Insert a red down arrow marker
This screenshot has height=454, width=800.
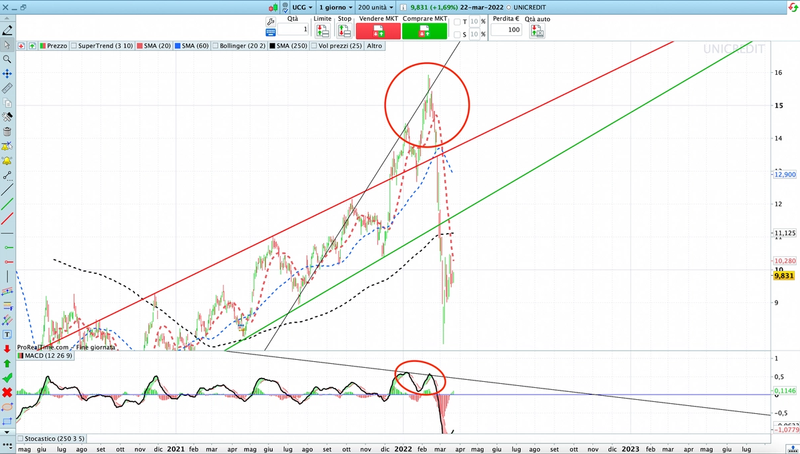[7, 349]
